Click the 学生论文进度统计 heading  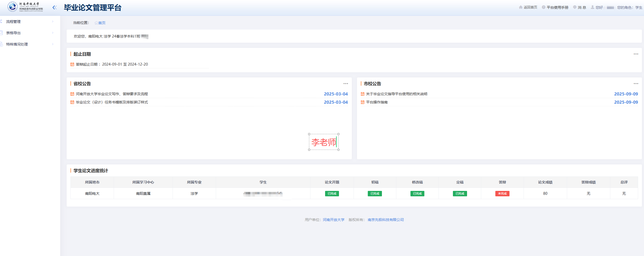91,171
